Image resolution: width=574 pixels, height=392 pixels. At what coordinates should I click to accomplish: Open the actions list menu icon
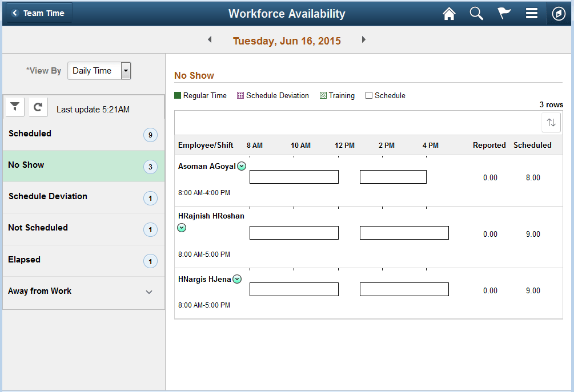(x=532, y=14)
